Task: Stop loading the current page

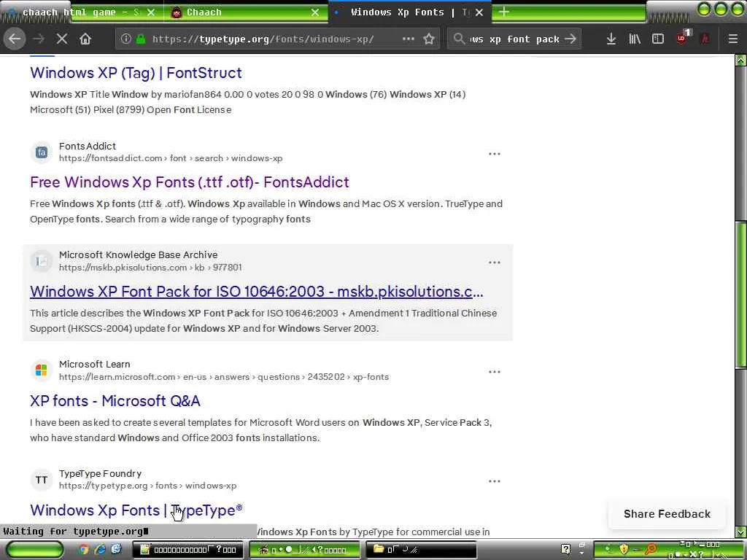Action: point(62,39)
